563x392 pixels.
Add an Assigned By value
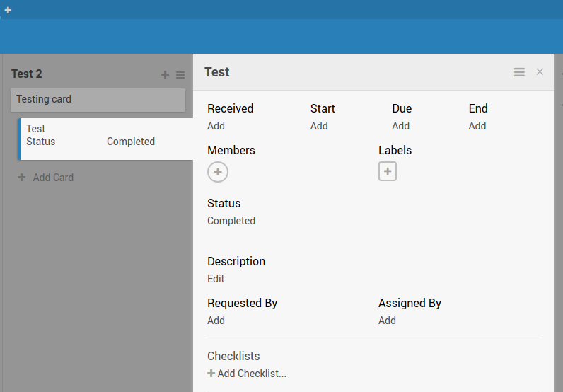click(x=387, y=321)
